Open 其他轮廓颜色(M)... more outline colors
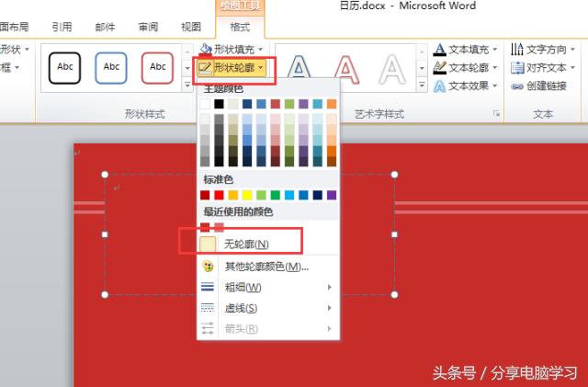The image size is (588, 387). (268, 267)
